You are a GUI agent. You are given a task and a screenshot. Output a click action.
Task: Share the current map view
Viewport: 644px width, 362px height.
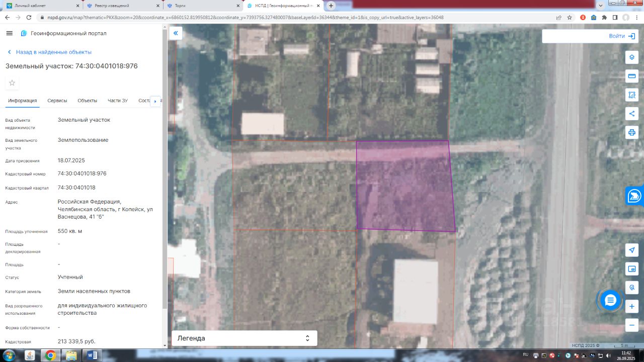point(632,114)
